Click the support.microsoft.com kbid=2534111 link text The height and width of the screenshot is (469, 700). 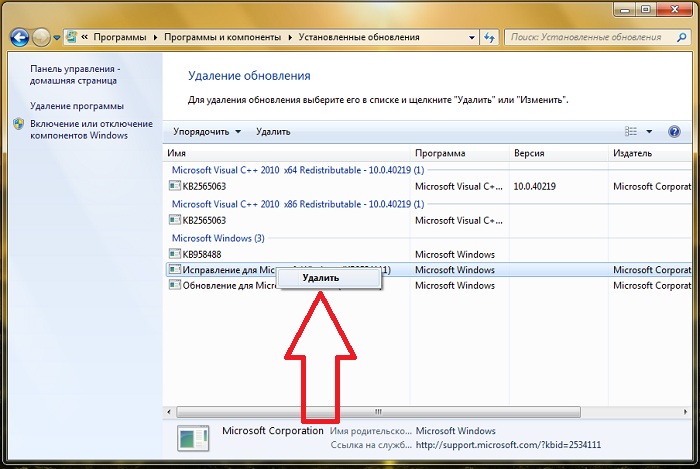(508, 445)
